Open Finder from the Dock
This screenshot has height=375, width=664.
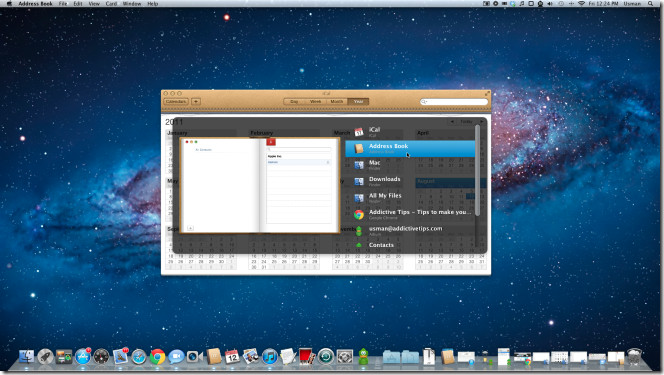click(26, 357)
